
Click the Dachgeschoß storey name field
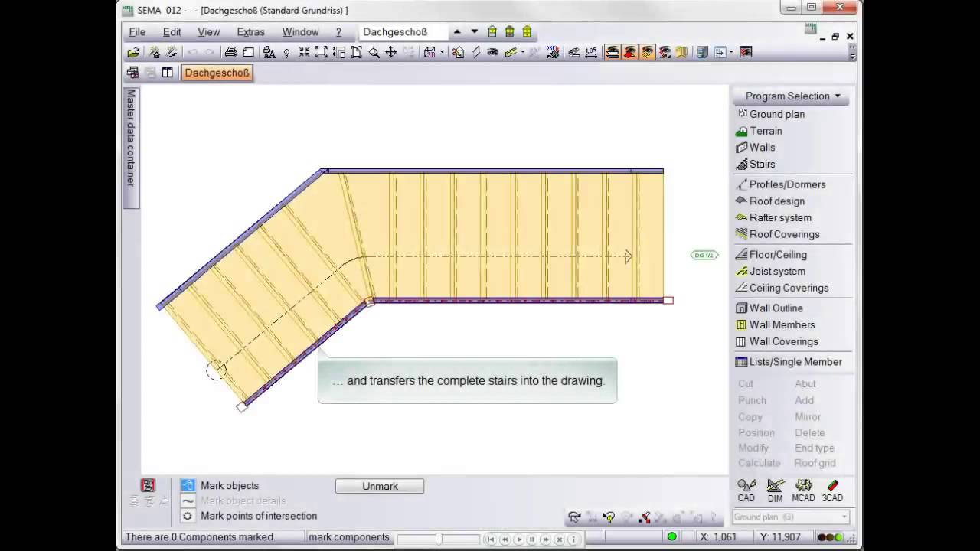click(403, 32)
